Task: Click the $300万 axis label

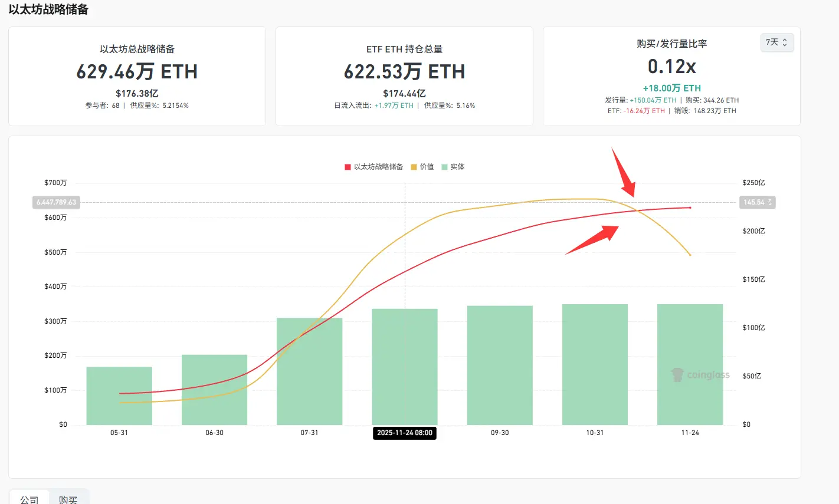Action: point(55,321)
